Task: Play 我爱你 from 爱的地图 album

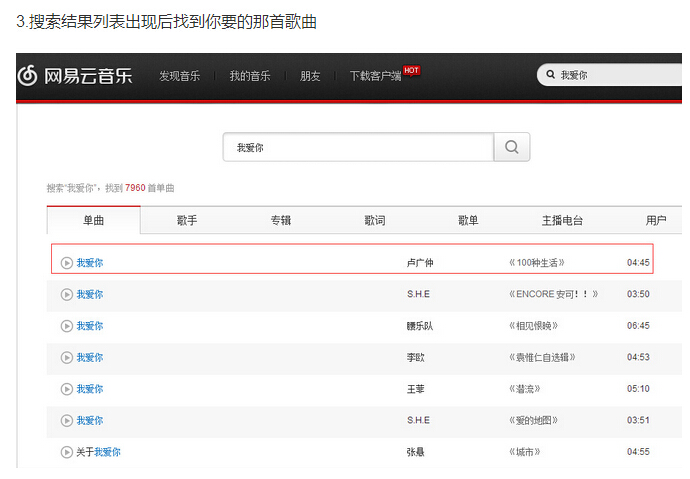Action: (66, 421)
